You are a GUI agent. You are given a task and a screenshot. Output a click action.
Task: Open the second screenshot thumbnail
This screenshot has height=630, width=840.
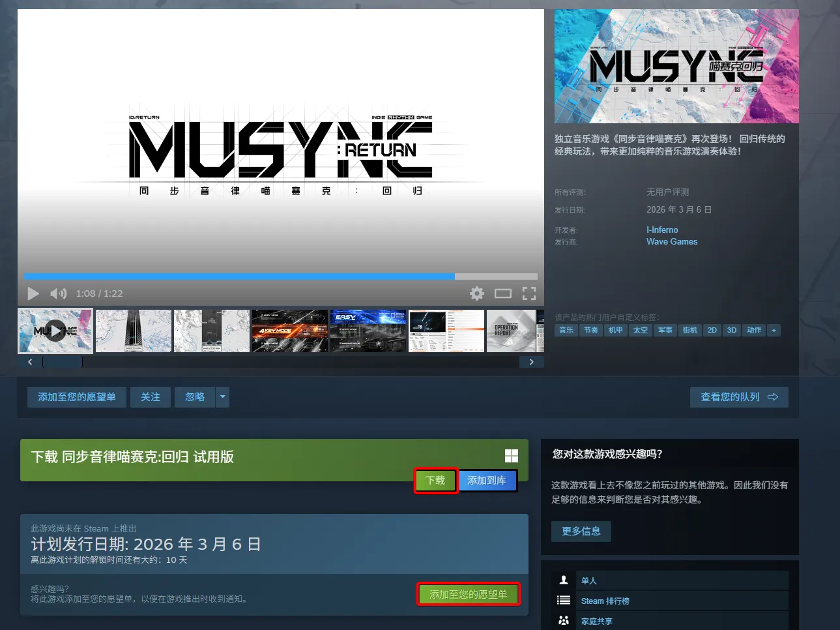134,331
